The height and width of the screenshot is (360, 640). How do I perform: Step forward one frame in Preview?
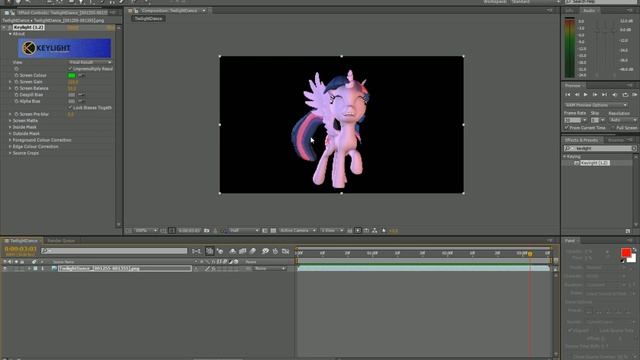tap(595, 95)
